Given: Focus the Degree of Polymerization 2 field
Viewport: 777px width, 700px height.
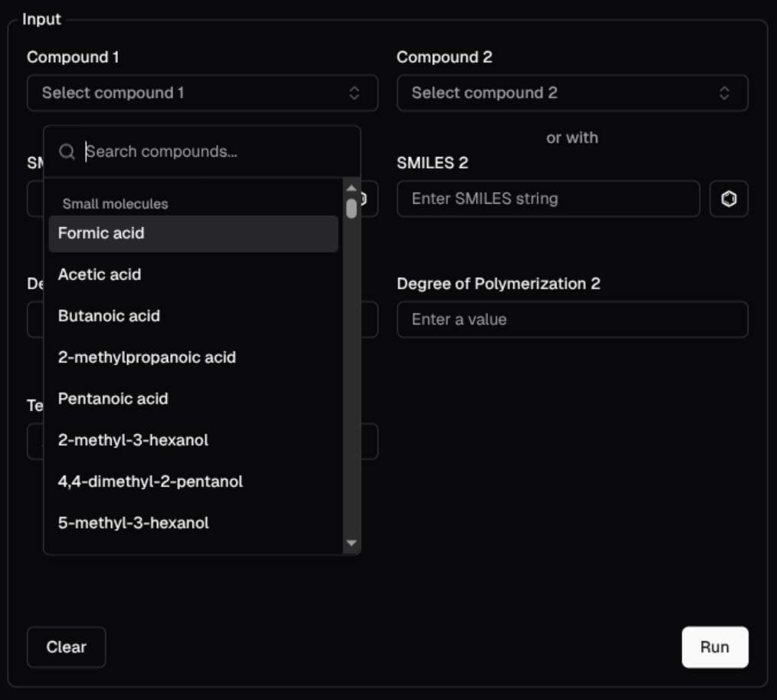Looking at the screenshot, I should tap(572, 320).
